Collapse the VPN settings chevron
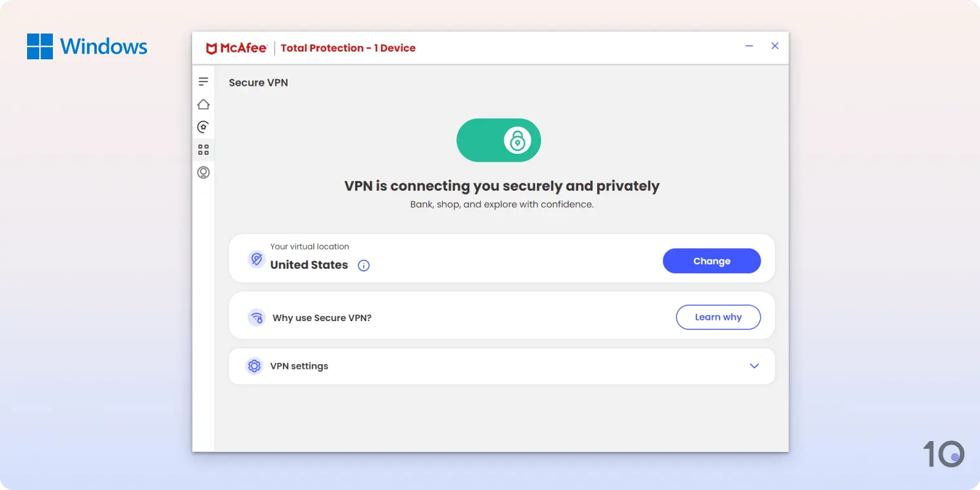This screenshot has height=490, width=980. point(754,366)
